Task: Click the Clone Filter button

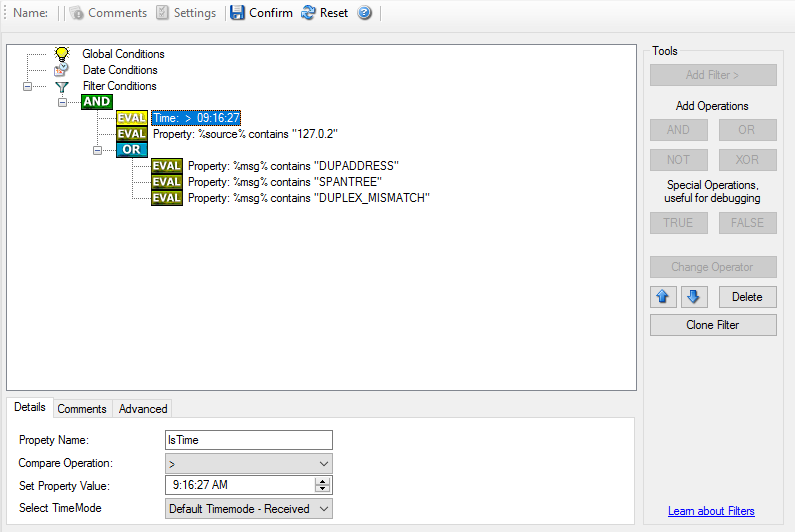Action: tap(713, 325)
